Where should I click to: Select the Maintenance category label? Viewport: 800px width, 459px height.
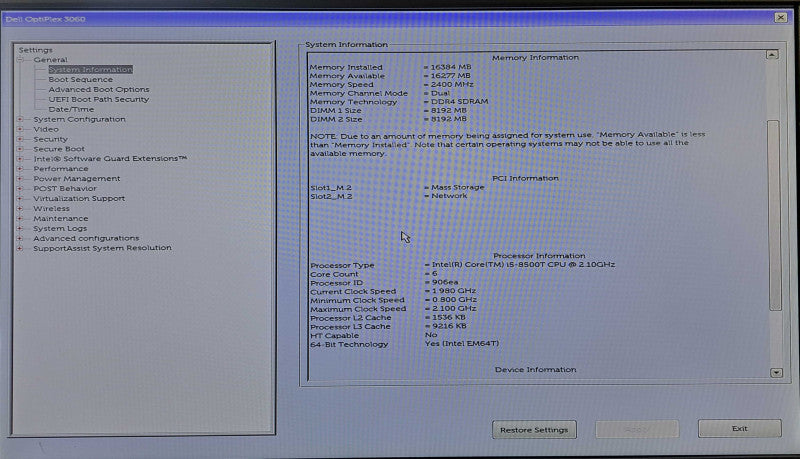click(61, 219)
